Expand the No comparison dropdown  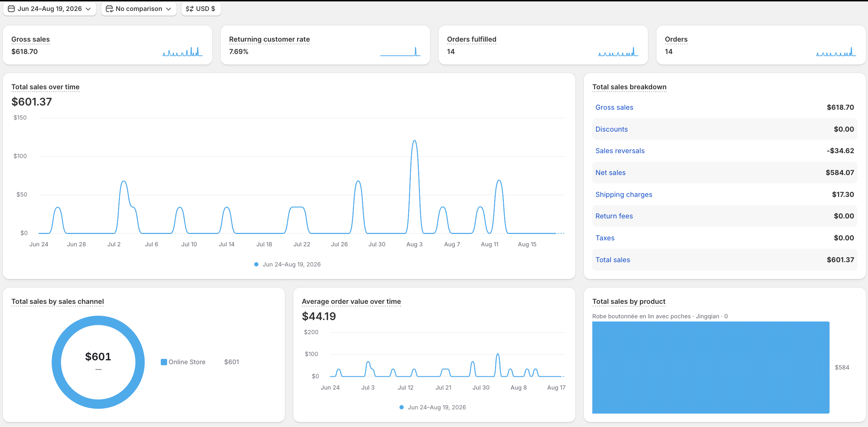pos(139,9)
